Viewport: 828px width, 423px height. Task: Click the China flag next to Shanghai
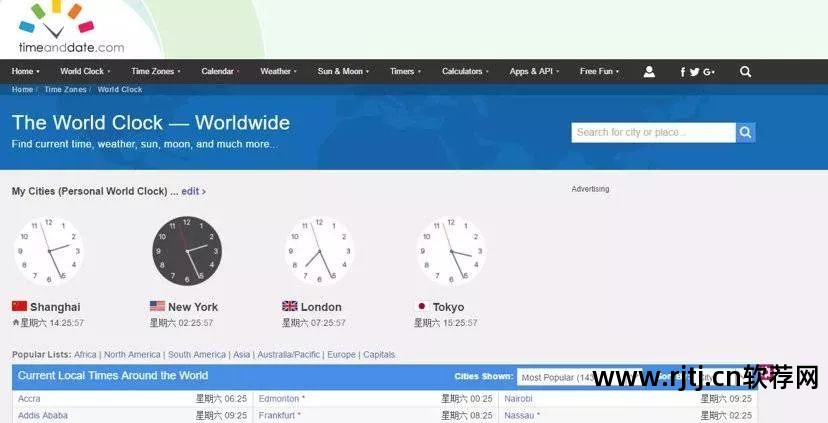[x=20, y=306]
